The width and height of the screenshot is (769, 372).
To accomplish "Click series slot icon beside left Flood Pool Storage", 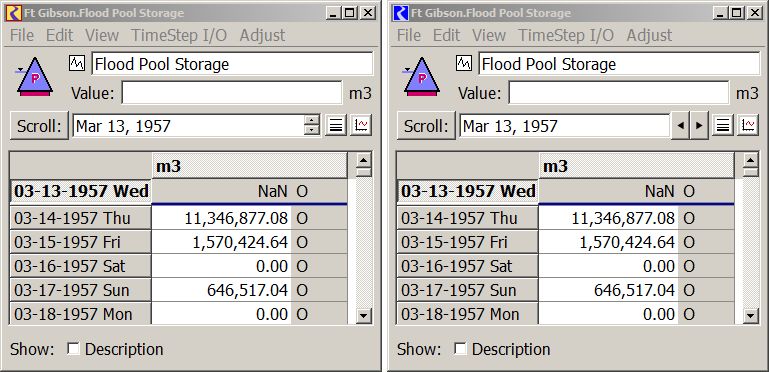I will pyautogui.click(x=77, y=63).
